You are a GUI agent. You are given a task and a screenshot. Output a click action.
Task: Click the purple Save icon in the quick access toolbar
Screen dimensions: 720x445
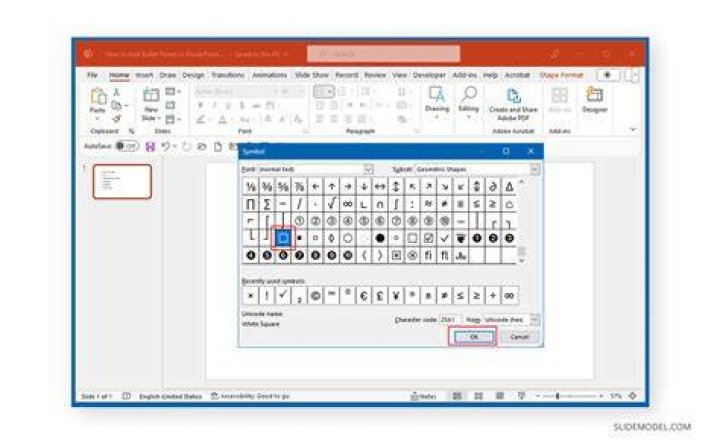pos(150,146)
